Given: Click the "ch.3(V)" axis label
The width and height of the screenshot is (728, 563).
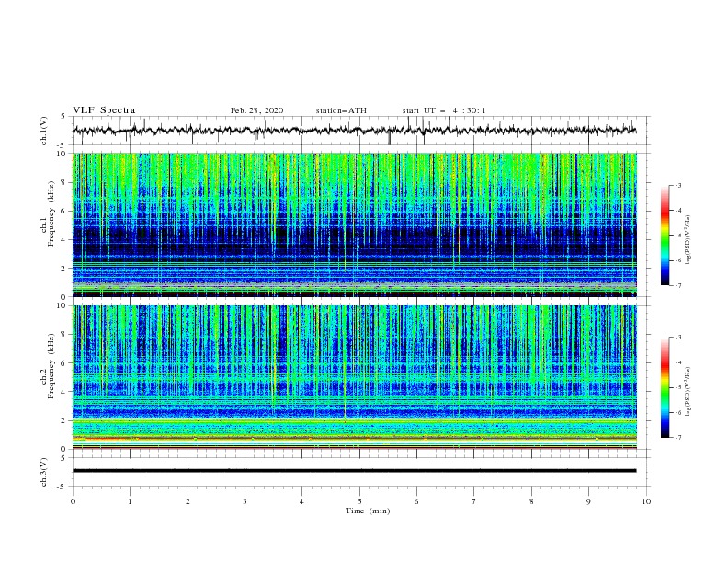Looking at the screenshot, I should point(44,472).
